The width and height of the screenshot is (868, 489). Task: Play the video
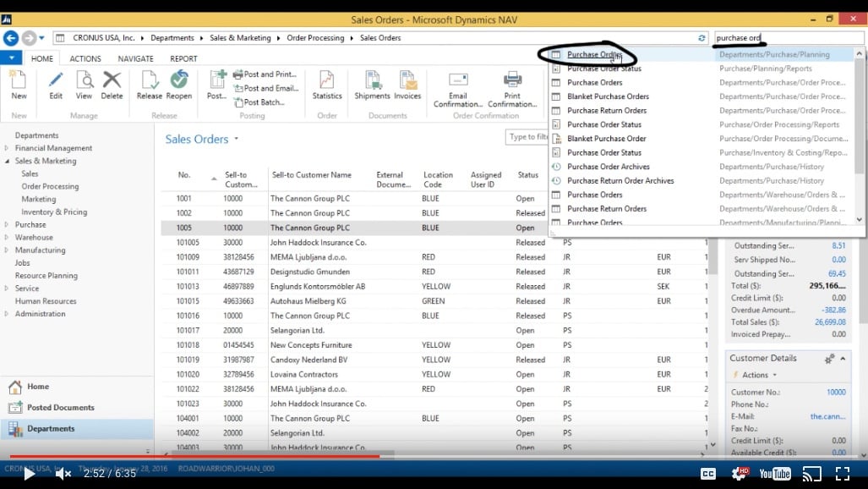pos(30,474)
